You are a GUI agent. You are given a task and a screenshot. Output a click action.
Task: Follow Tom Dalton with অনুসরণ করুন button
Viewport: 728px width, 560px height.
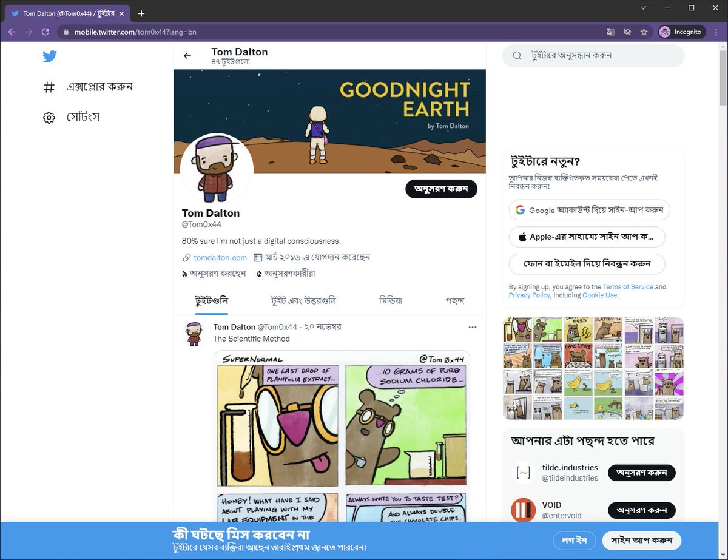pos(441,189)
